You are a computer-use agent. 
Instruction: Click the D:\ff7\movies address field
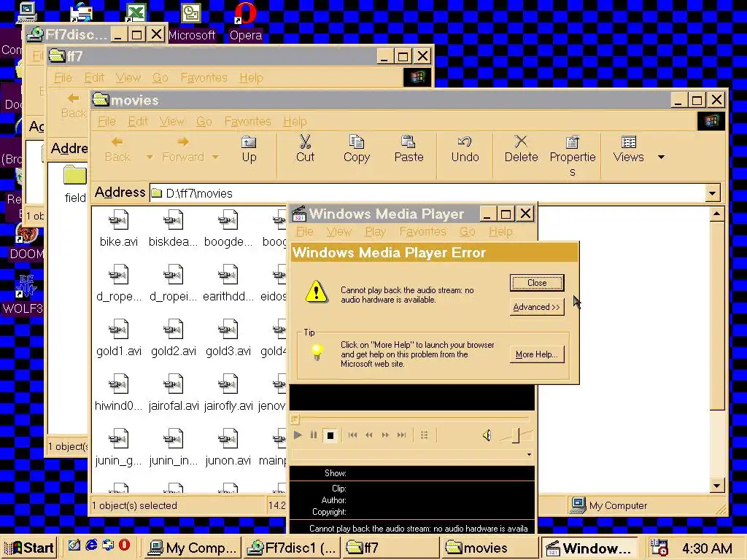click(427, 193)
